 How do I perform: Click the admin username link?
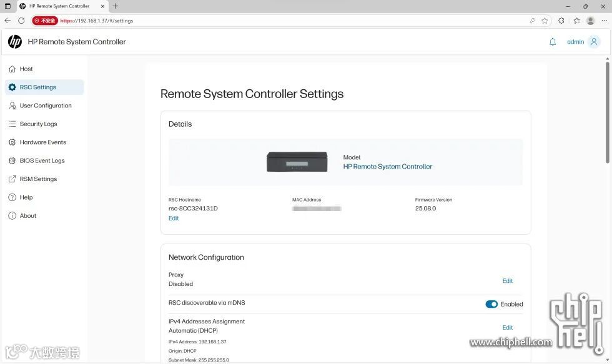pyautogui.click(x=575, y=42)
